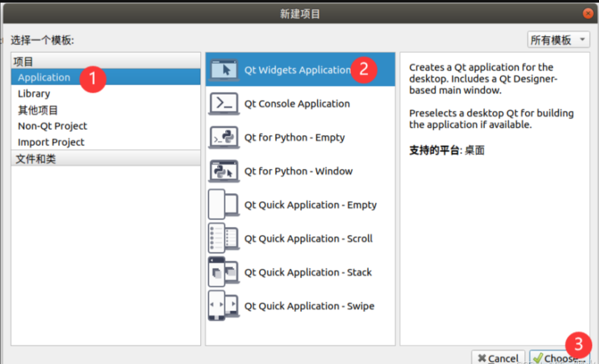Select Library in the project category list

point(34,94)
